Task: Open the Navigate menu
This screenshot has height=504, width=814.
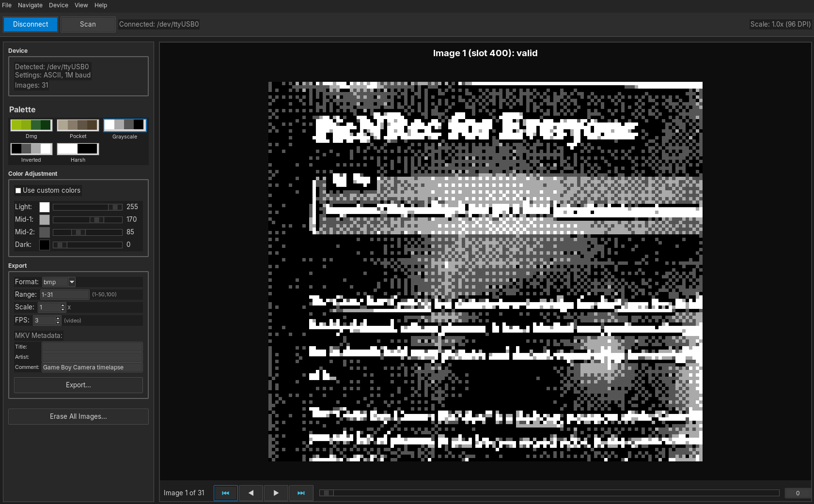Action: 30,5
